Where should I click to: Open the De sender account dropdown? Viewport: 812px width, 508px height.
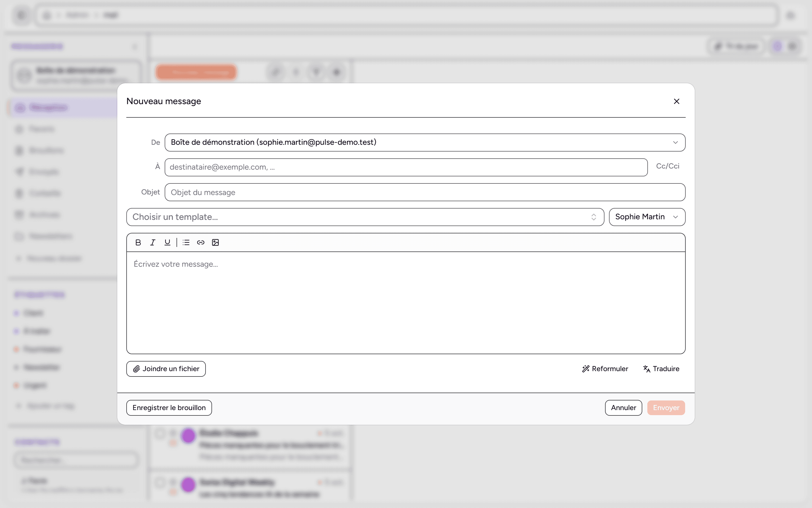425,143
